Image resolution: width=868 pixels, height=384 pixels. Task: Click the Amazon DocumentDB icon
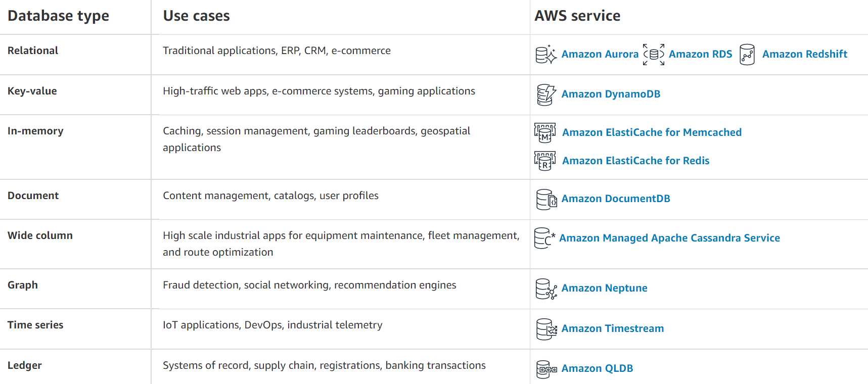coord(546,199)
